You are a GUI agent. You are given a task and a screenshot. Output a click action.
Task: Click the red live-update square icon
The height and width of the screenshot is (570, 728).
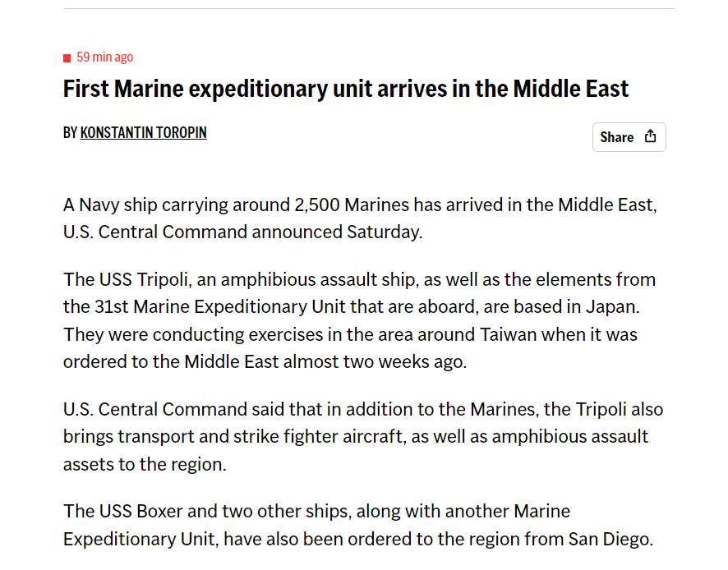click(67, 58)
